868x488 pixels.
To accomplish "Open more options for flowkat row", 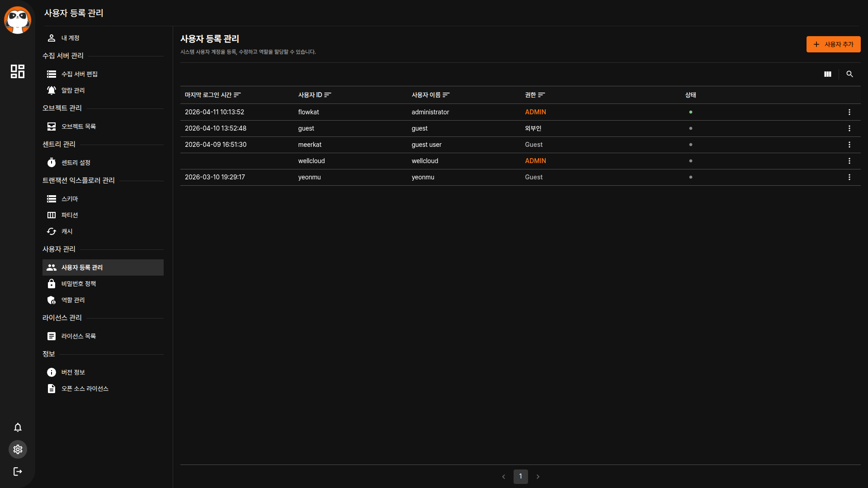I will click(x=849, y=112).
